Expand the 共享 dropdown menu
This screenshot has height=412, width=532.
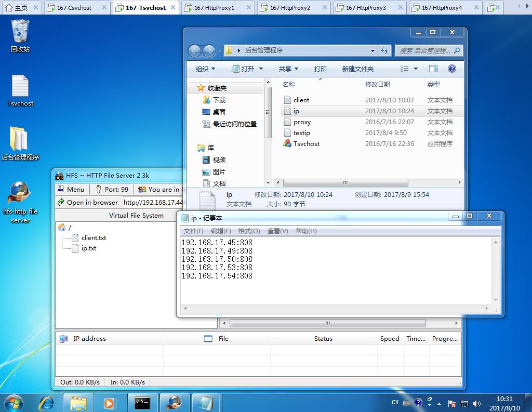click(x=288, y=69)
